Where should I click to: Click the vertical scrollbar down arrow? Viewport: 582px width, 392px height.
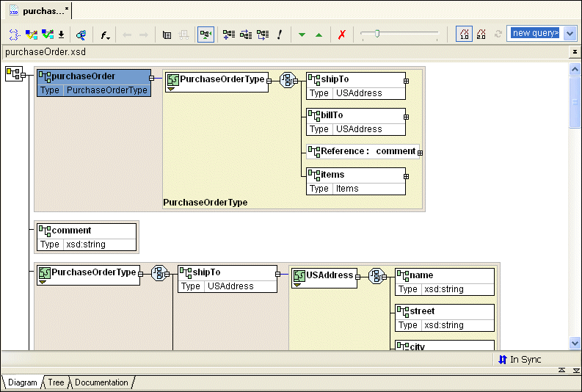(575, 343)
